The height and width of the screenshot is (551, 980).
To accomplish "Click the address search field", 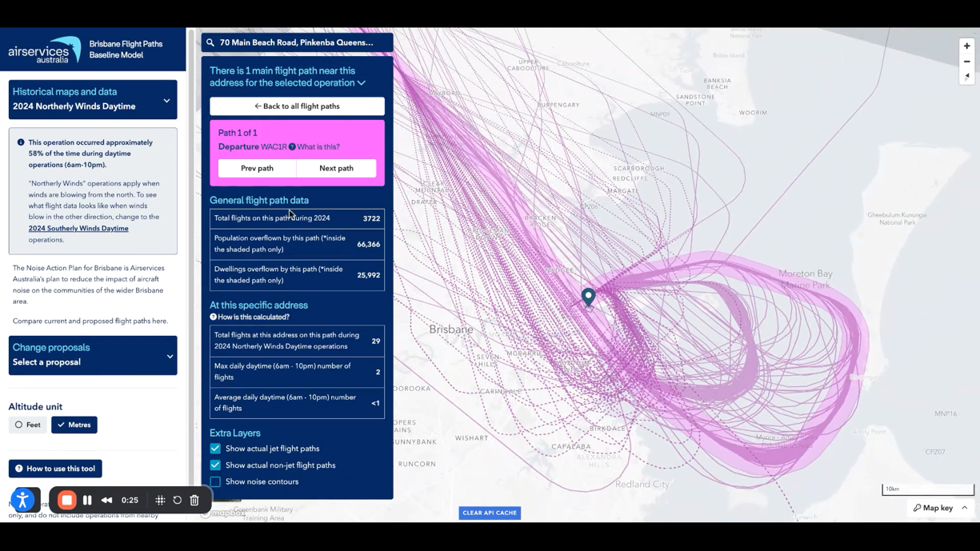I will (297, 42).
